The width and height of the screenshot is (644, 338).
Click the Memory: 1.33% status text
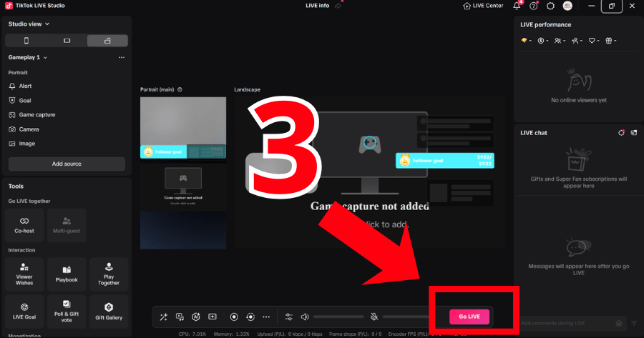232,334
